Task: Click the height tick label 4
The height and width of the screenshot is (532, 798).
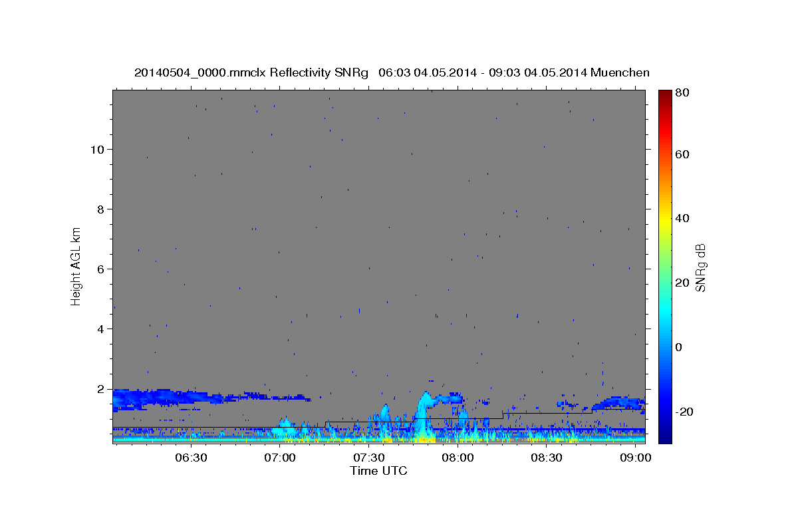Action: tap(100, 329)
